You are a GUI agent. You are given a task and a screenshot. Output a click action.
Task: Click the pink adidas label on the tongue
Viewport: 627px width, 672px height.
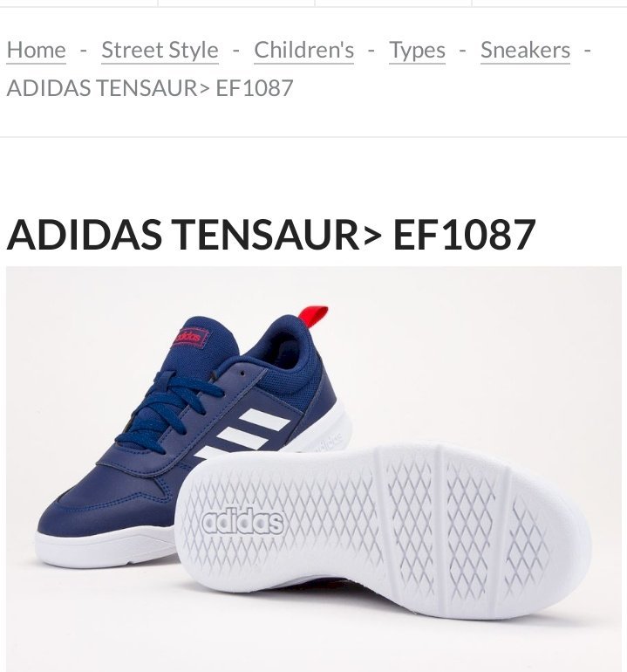[191, 337]
